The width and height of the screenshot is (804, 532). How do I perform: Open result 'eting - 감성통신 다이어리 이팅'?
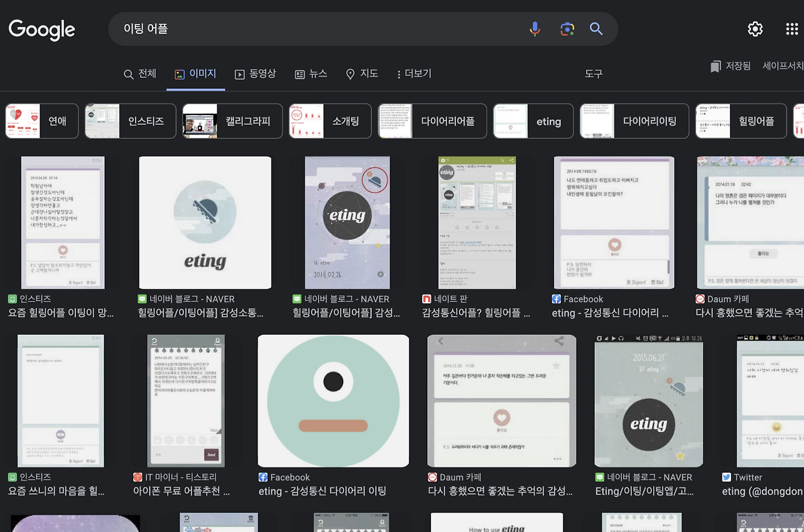(322, 491)
